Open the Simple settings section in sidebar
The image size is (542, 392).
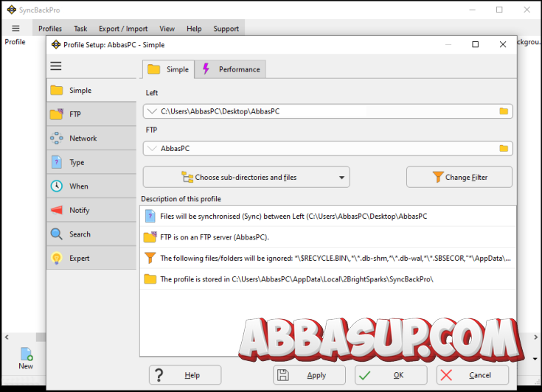pos(91,90)
